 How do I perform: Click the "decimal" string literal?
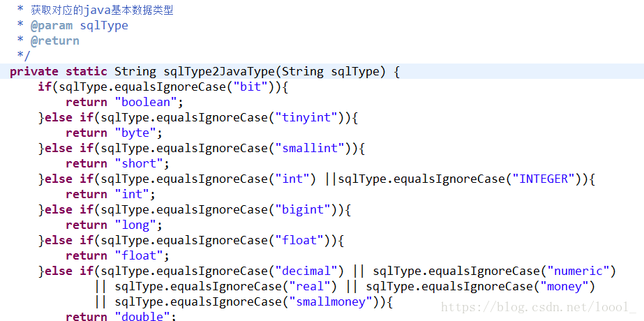[x=306, y=271]
